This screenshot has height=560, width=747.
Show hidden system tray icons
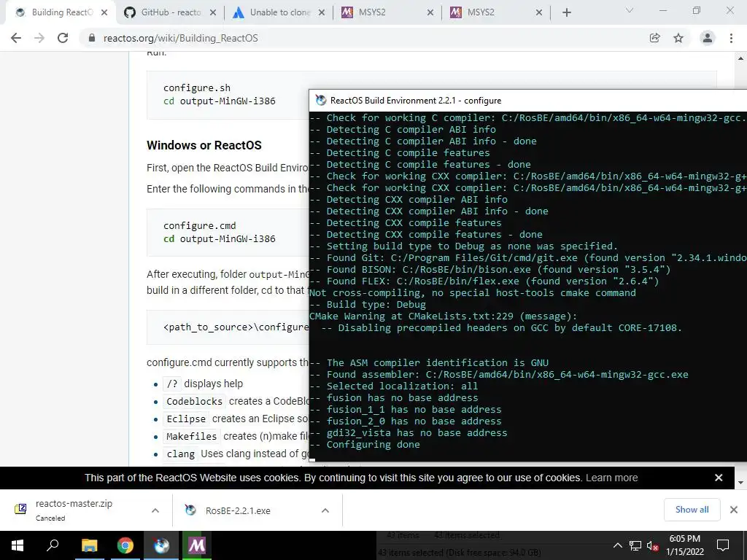[x=617, y=545]
